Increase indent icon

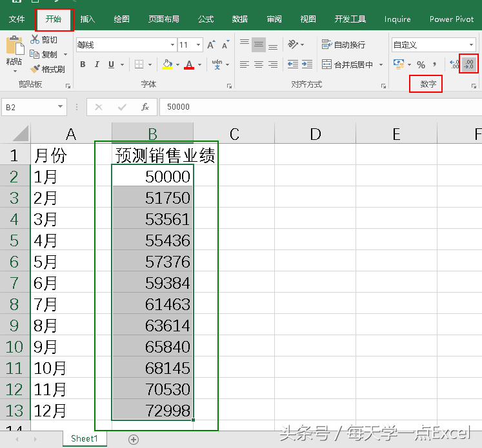click(x=306, y=64)
